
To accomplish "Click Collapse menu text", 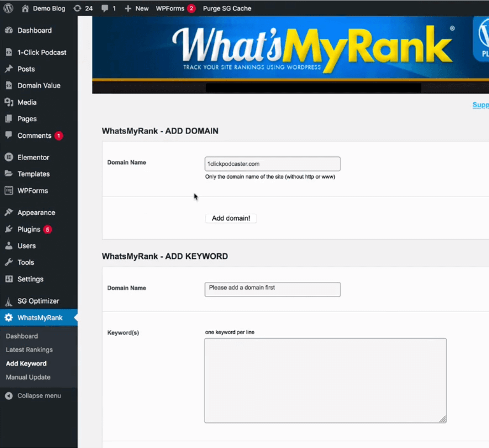I will pyautogui.click(x=39, y=396).
